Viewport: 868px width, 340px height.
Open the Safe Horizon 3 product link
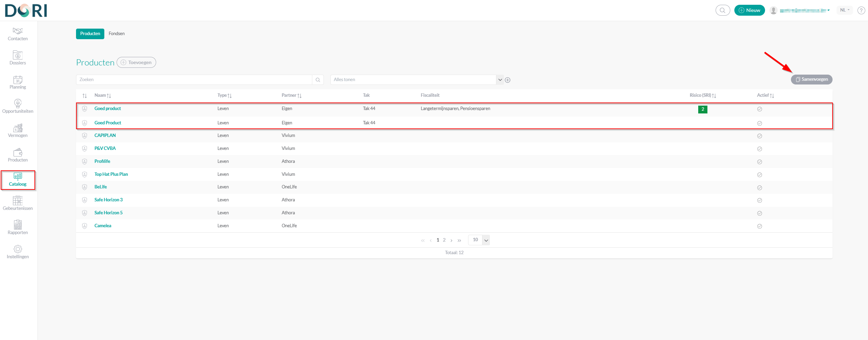[108, 200]
